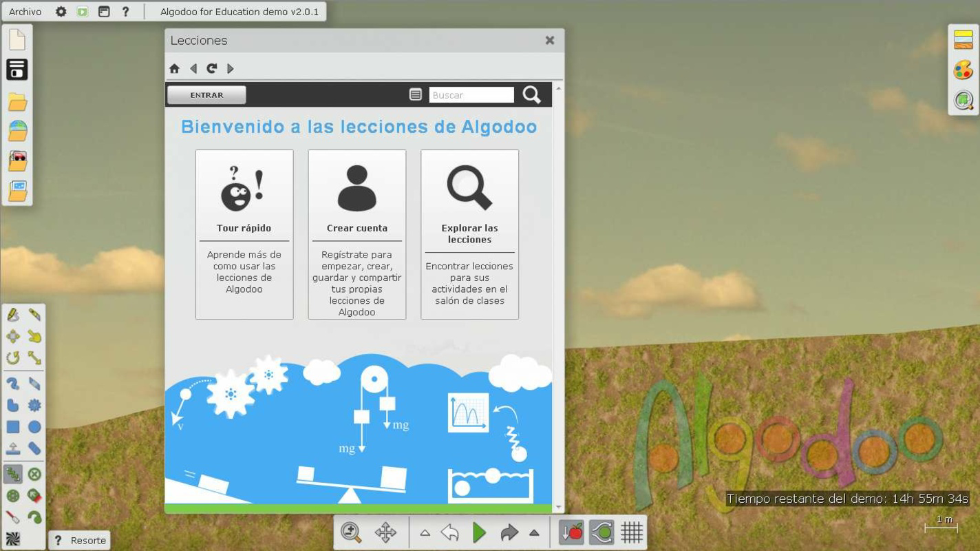980x551 pixels.
Task: Select the Thruster tool
Action: (34, 495)
